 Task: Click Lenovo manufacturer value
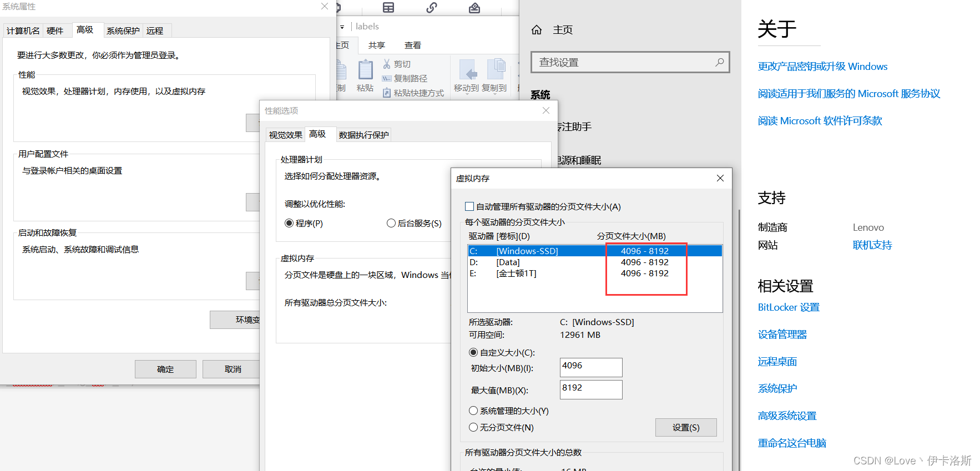tap(868, 227)
